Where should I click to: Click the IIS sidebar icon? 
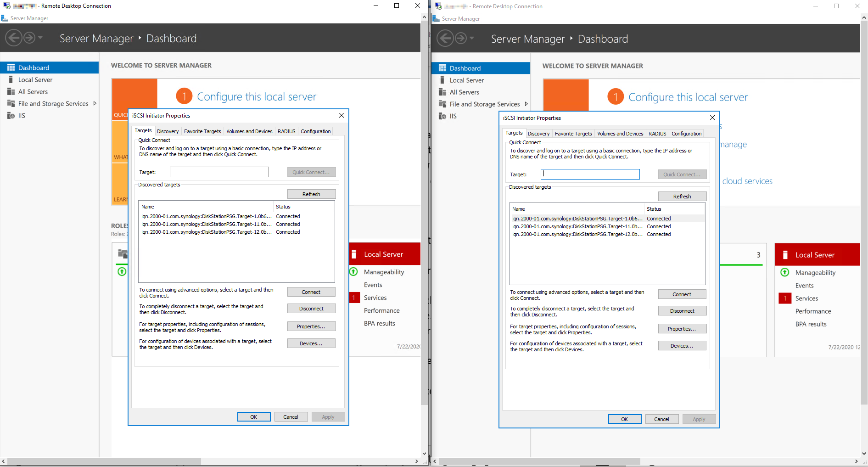[11, 115]
